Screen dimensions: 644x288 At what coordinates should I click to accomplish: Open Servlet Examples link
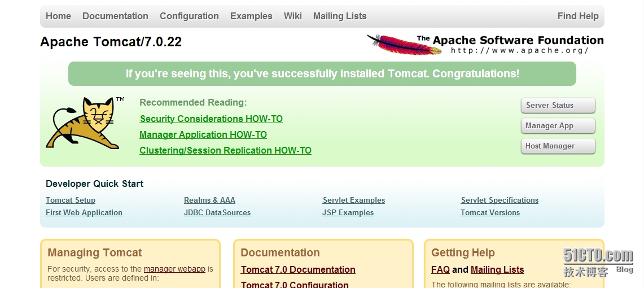[354, 200]
